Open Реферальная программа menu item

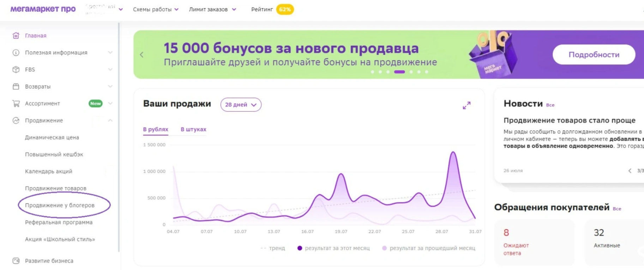(x=59, y=222)
